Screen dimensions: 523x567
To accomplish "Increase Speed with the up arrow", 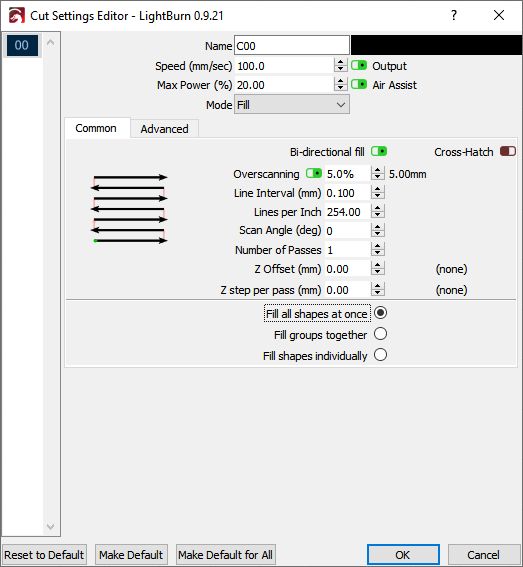I will (340, 62).
